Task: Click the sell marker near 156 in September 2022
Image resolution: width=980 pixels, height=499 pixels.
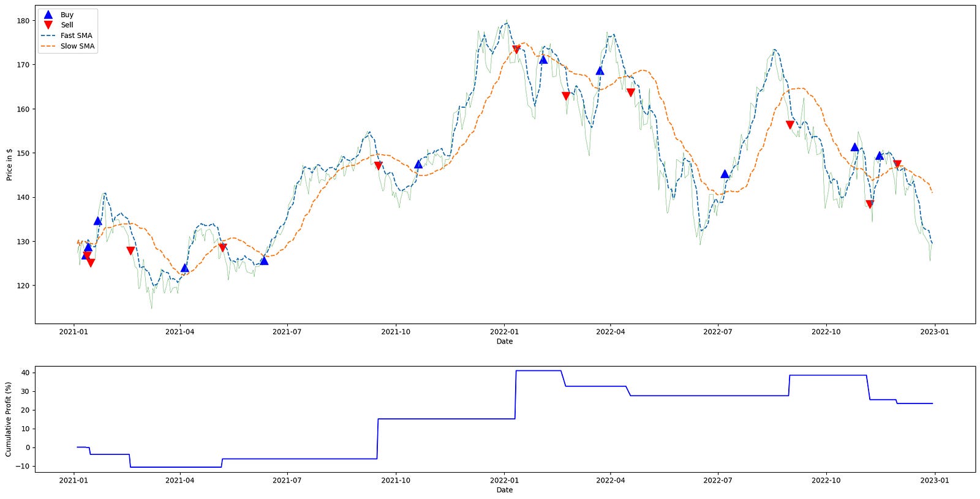Action: [x=790, y=125]
